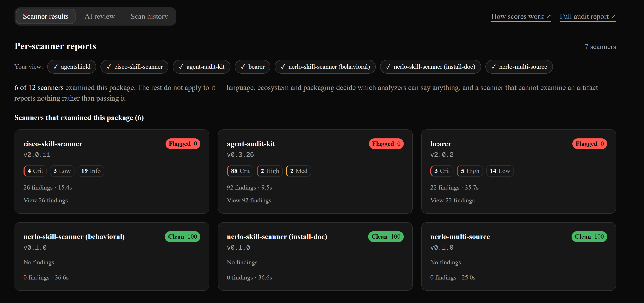
Task: Select the Scanner results tab
Action: [x=46, y=17]
